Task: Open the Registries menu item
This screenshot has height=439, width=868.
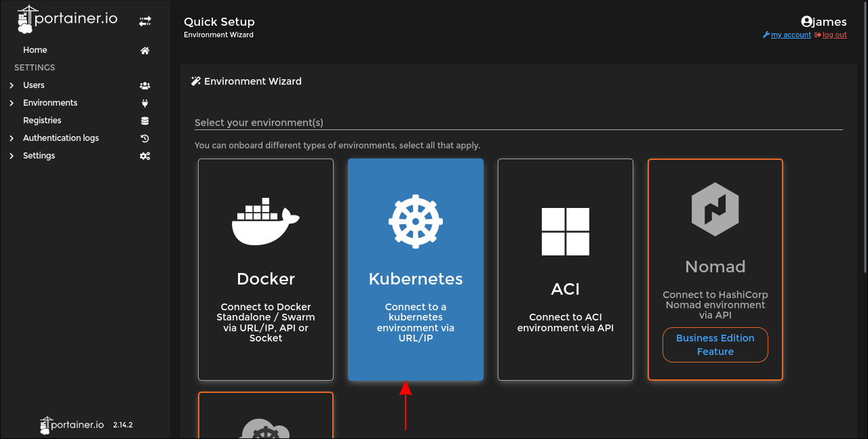Action: [x=42, y=121]
